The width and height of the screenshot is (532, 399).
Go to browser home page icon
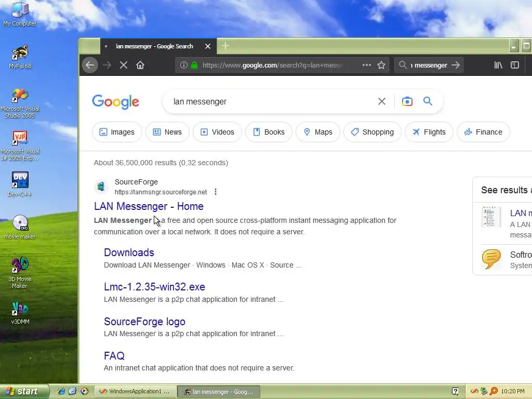[140, 65]
